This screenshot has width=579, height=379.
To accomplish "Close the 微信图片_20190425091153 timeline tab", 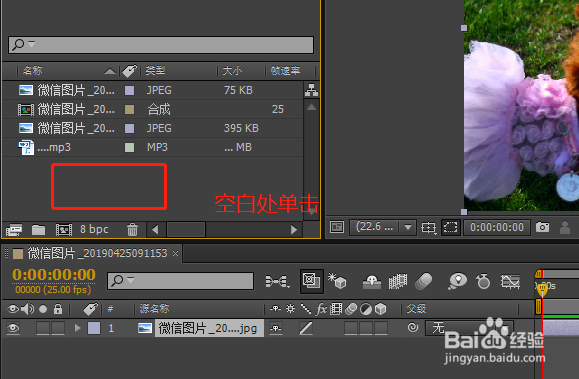I will [175, 253].
